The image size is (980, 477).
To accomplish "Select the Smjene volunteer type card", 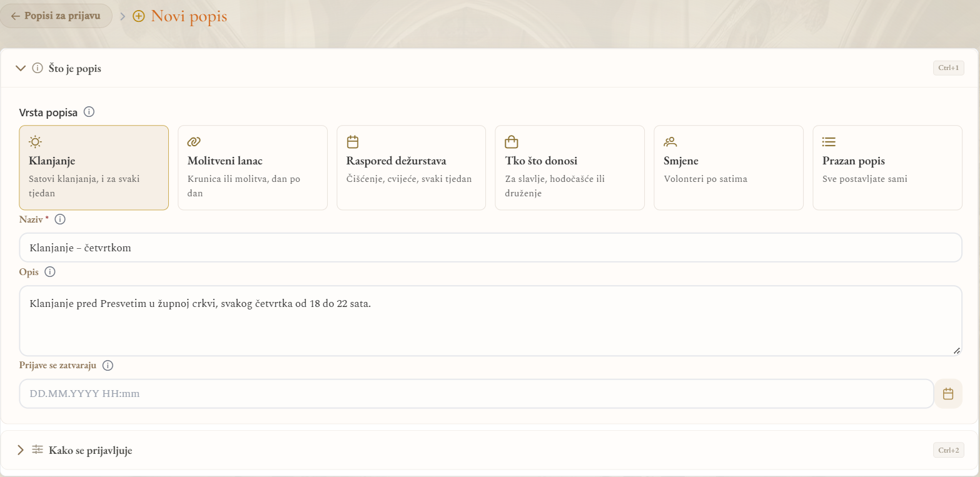I will click(729, 168).
